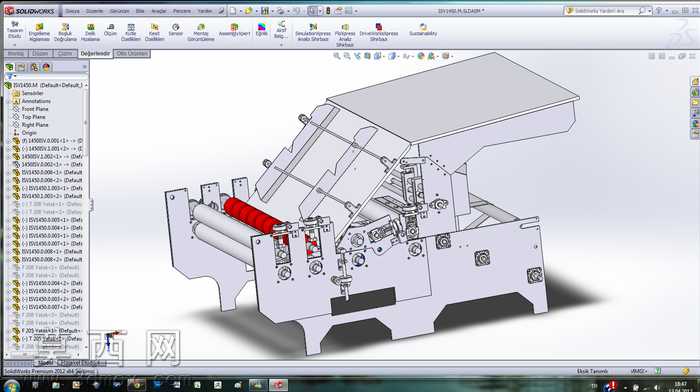The image size is (700, 392).
Task: Click the Eksik Tanımlı status text
Action: tap(592, 371)
